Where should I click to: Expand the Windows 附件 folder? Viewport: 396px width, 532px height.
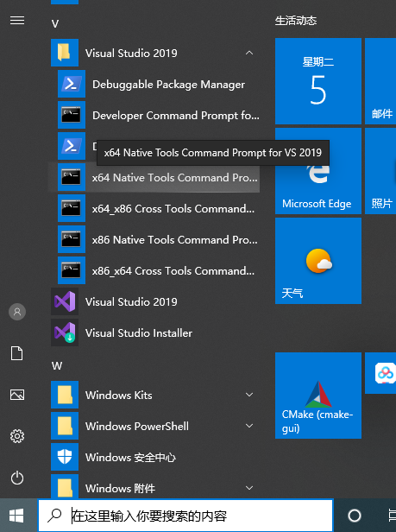249,488
